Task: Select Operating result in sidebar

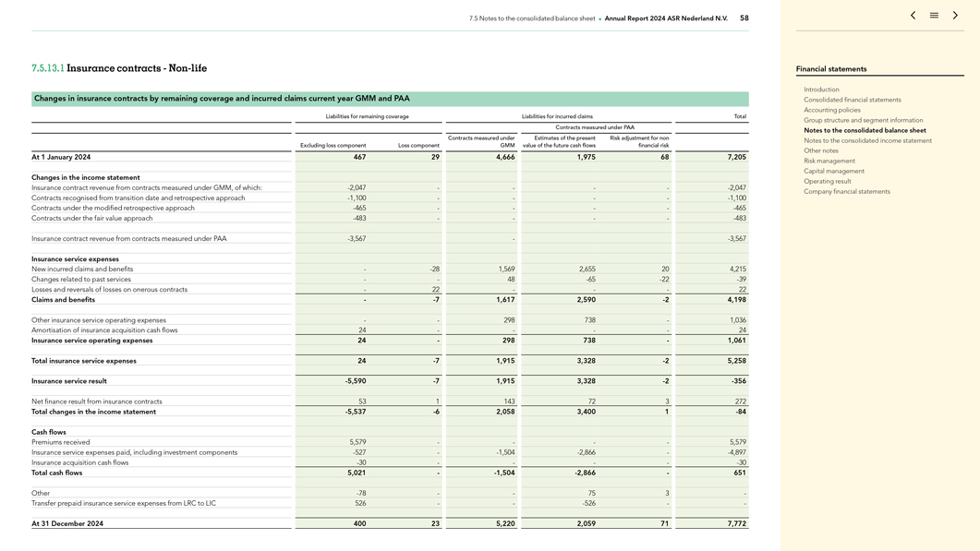Action: coord(828,181)
